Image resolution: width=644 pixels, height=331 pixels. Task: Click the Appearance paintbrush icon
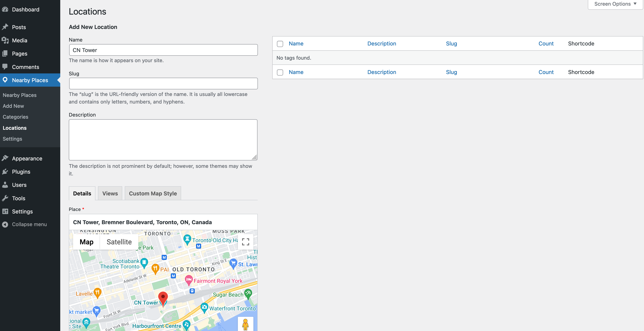pyautogui.click(x=5, y=158)
